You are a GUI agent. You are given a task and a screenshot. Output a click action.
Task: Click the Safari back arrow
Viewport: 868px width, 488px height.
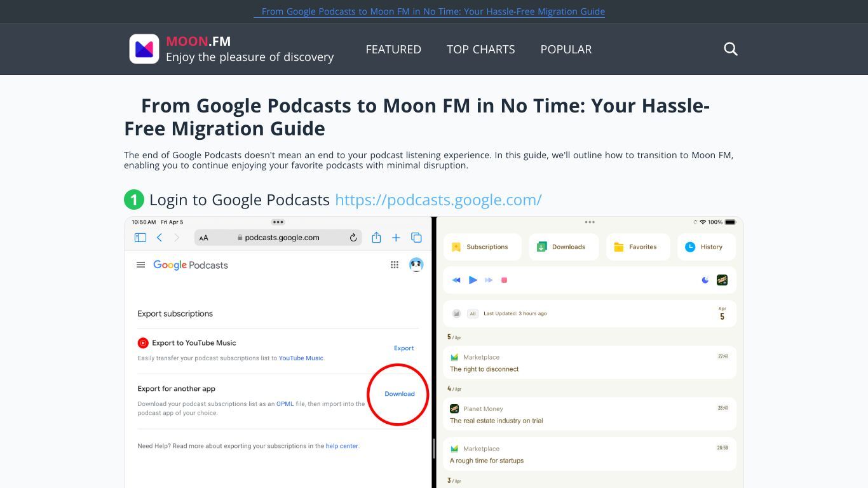pos(159,238)
